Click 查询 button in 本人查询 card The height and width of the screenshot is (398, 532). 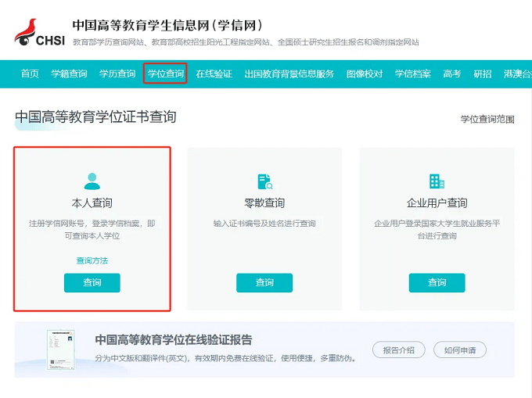coord(92,283)
